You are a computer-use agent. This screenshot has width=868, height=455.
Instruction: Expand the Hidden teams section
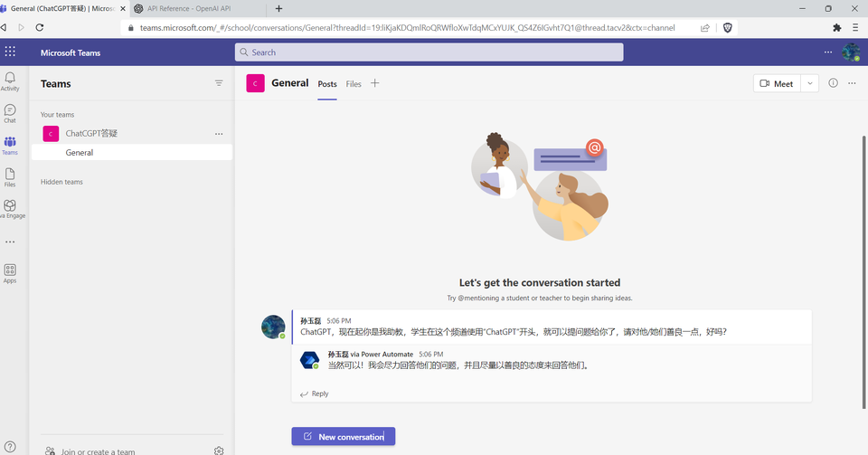pos(61,182)
